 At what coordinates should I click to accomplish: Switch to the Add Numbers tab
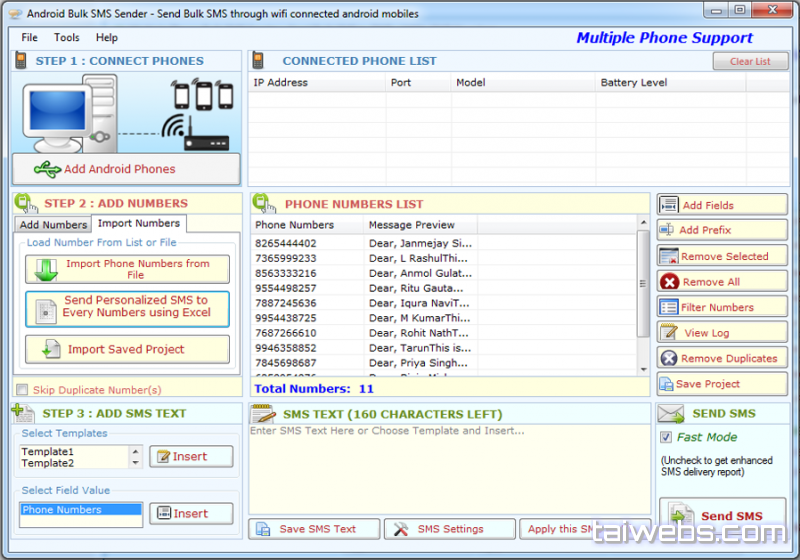54,225
